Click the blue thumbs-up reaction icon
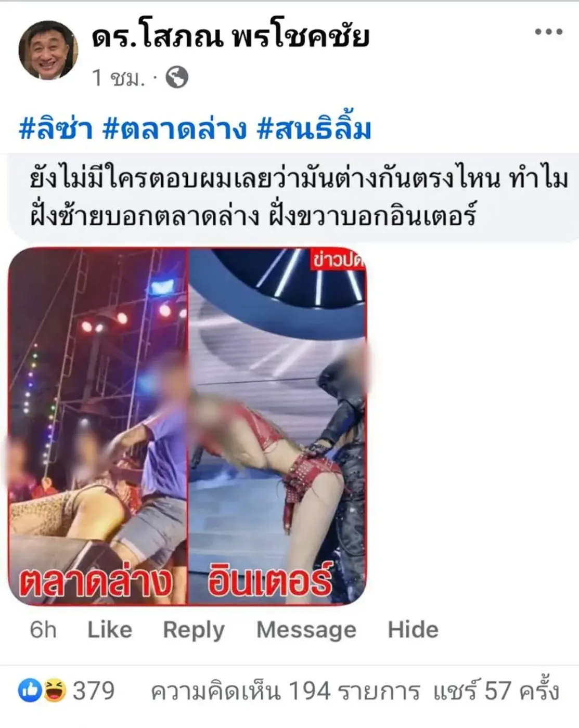 [30, 691]
